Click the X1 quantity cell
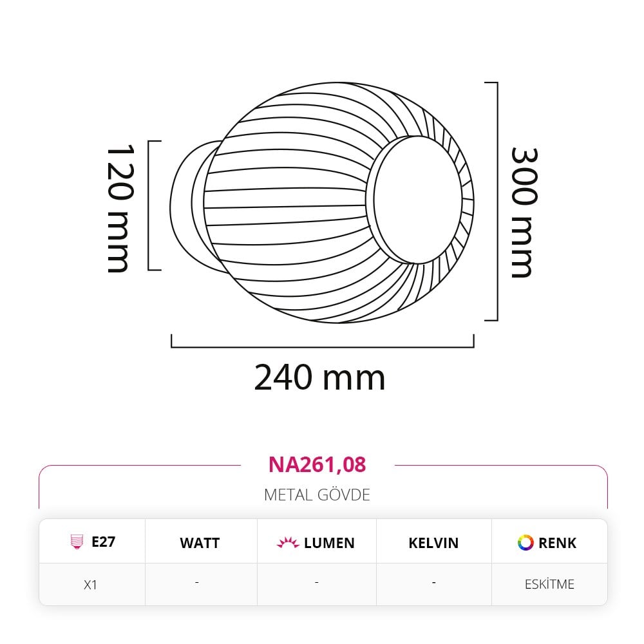The height and width of the screenshot is (644, 644). coord(90,585)
